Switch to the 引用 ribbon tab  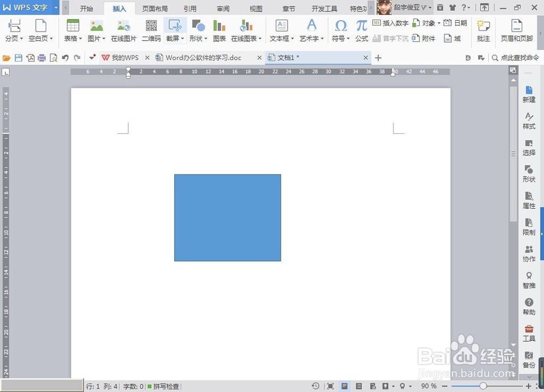click(190, 9)
